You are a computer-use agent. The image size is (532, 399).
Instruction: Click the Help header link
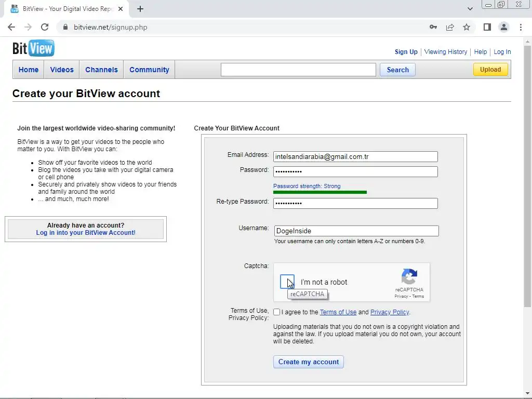tap(480, 52)
